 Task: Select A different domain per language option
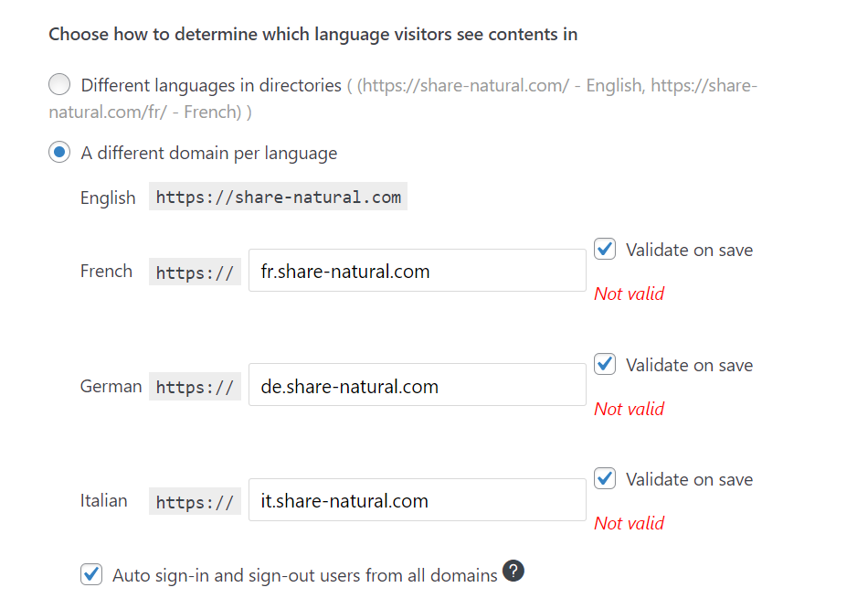(x=59, y=152)
